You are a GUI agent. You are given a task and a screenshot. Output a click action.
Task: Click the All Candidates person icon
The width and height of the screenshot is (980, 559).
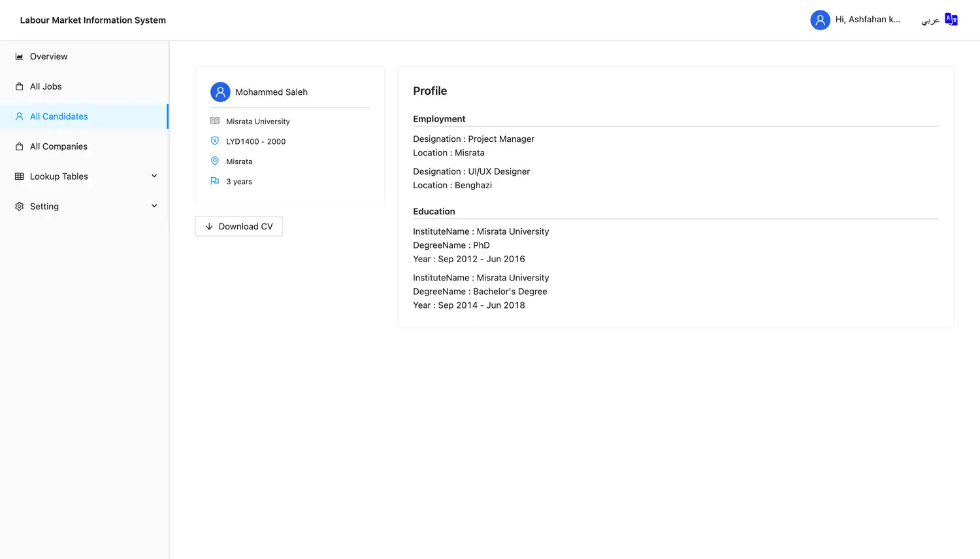19,116
